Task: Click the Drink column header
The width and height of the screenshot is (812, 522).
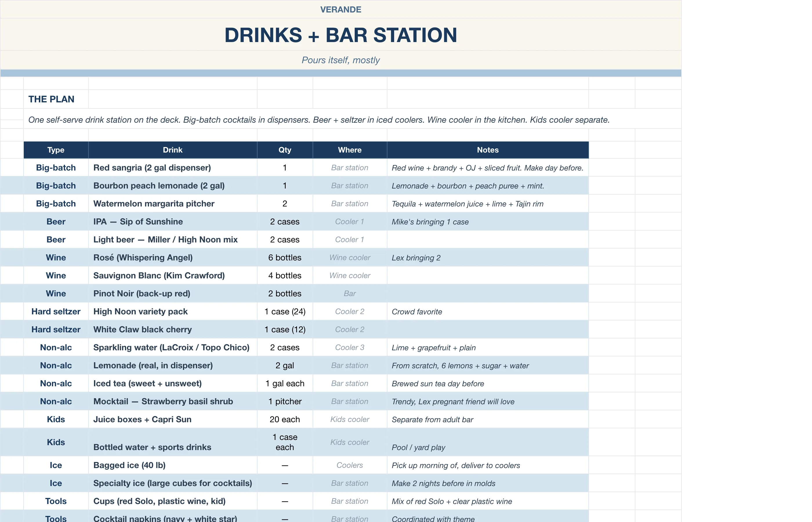Action: click(x=173, y=150)
